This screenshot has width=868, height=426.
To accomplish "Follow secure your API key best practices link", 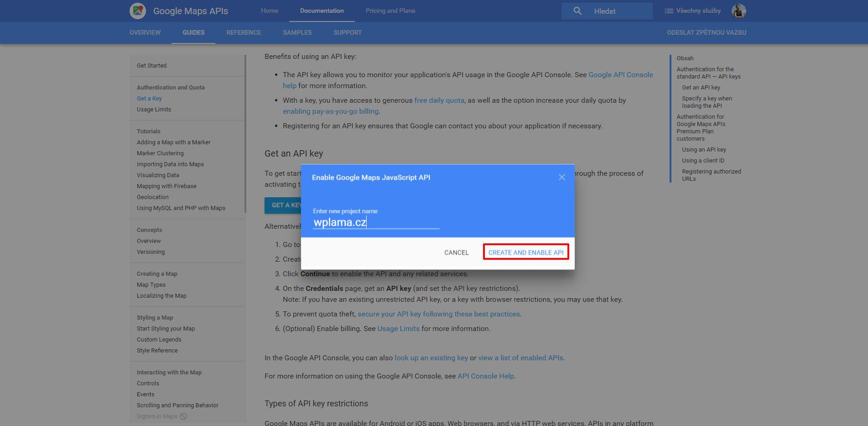I will [x=438, y=314].
